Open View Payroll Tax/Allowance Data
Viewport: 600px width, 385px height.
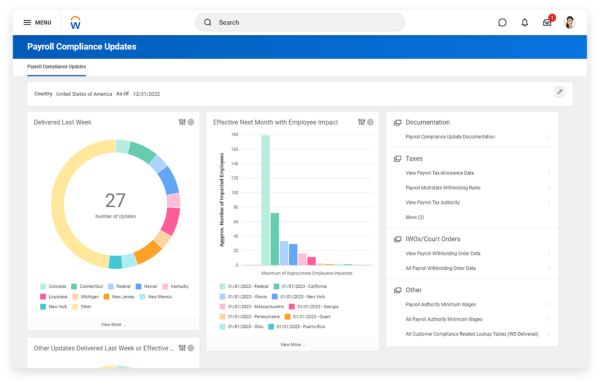point(440,173)
